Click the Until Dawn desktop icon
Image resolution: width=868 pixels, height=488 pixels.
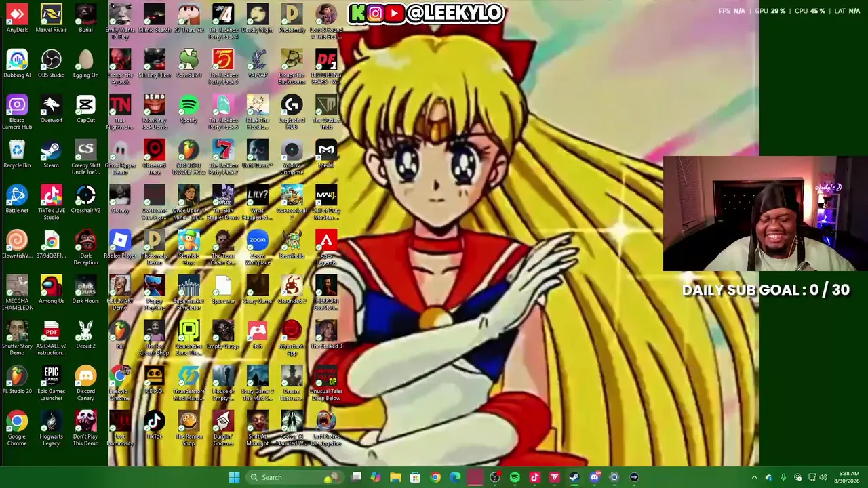click(258, 154)
